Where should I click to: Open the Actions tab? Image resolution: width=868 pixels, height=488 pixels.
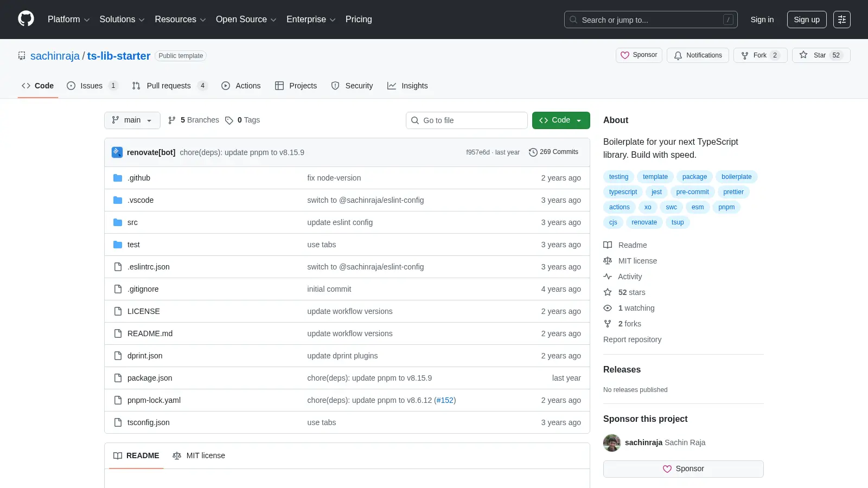[x=241, y=86]
